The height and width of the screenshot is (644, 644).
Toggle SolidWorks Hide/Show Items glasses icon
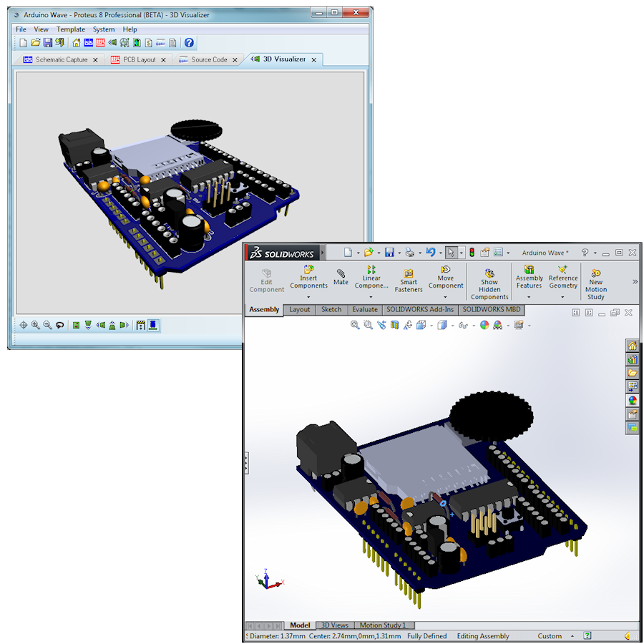[463, 326]
